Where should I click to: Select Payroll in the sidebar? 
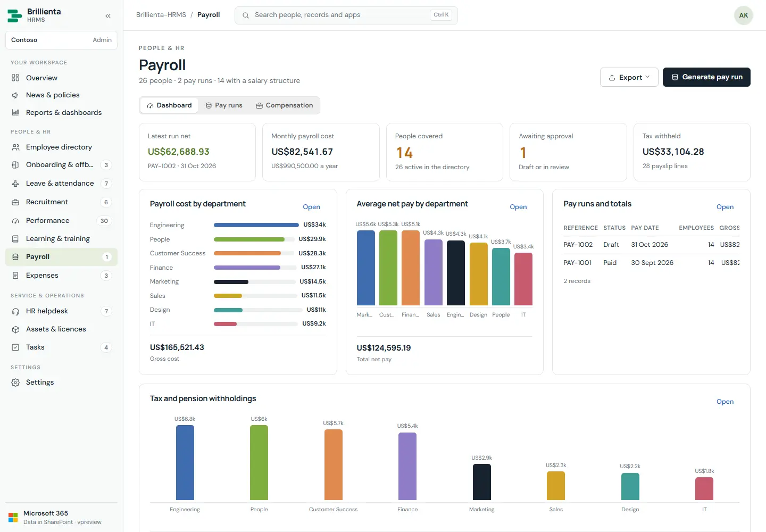(x=61, y=257)
